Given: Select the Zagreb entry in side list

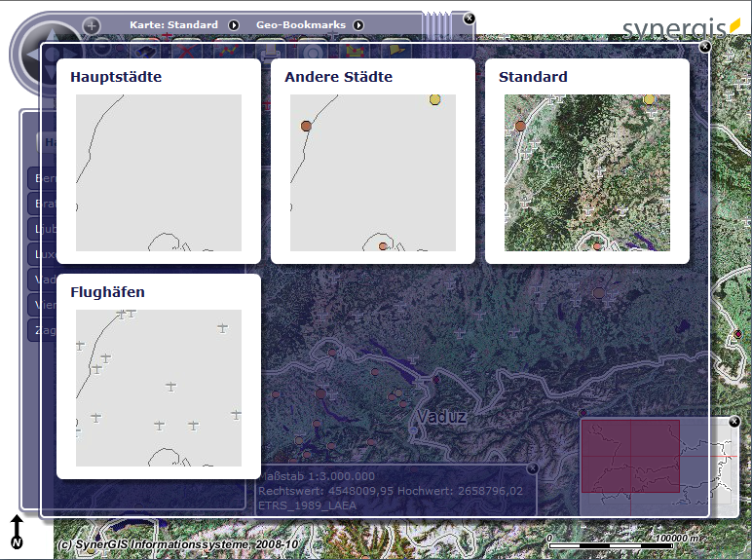Looking at the screenshot, I should [43, 330].
